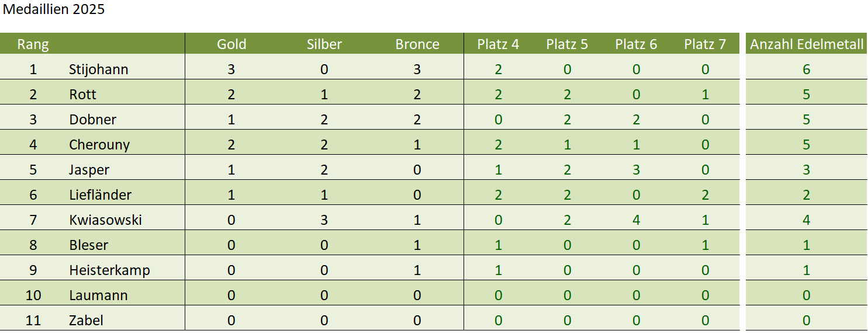
Task: Click Jasper's Platz 6 value
Action: pos(636,170)
